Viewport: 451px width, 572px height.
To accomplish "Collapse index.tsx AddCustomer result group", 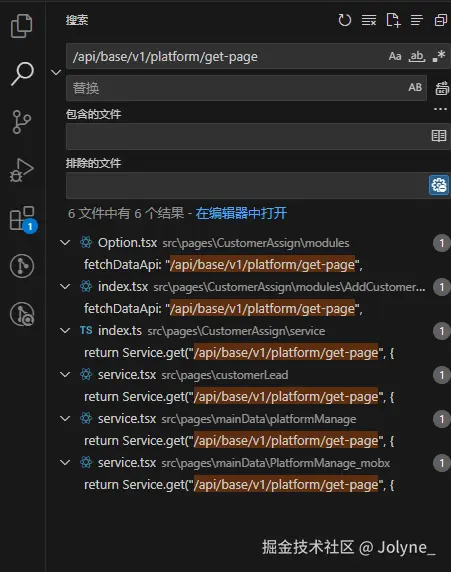I will (65, 287).
